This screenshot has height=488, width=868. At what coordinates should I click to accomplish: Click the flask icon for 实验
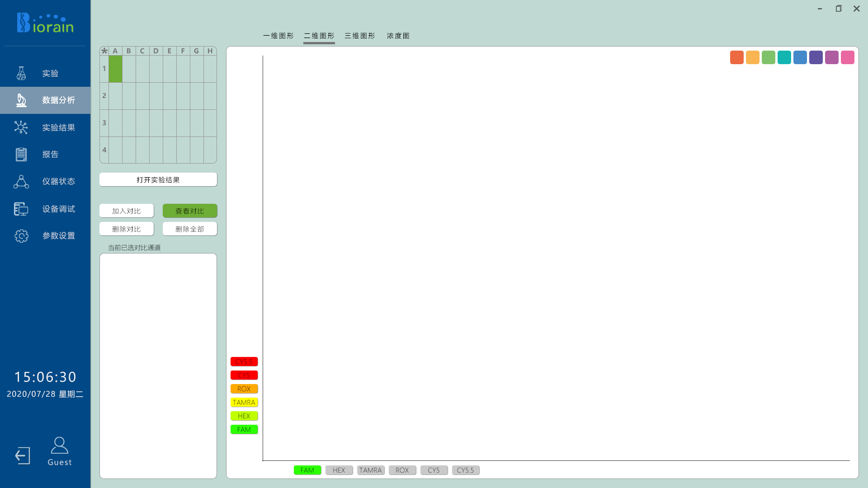(21, 73)
